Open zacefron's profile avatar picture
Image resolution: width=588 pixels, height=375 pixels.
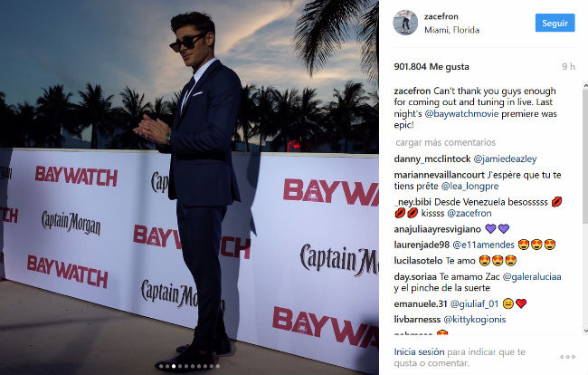(405, 23)
